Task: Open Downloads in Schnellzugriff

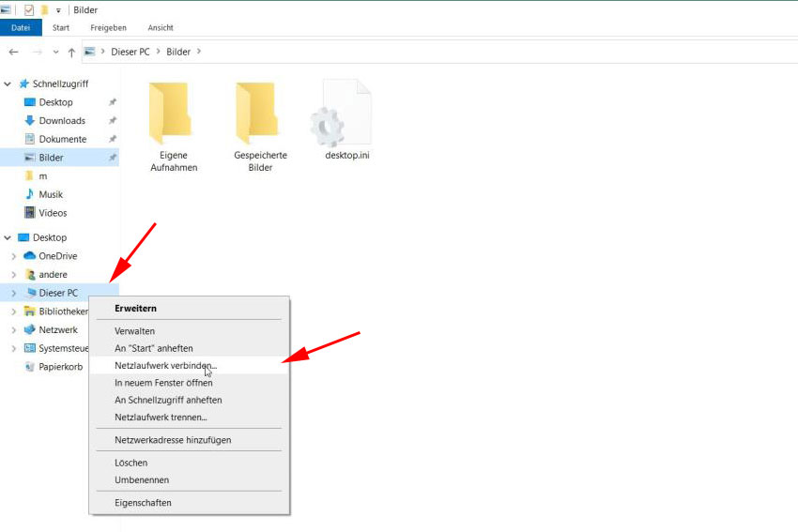Action: click(62, 120)
